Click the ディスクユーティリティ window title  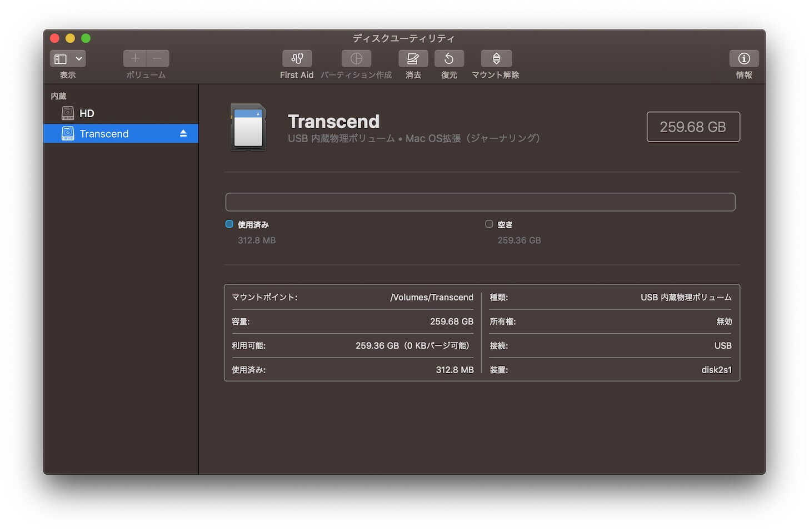point(404,38)
